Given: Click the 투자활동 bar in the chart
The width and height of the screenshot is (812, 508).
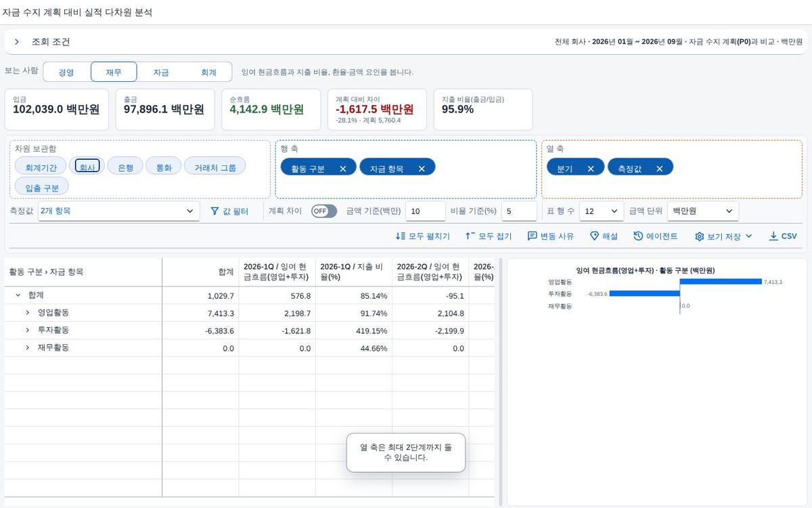Looking at the screenshot, I should [x=644, y=294].
